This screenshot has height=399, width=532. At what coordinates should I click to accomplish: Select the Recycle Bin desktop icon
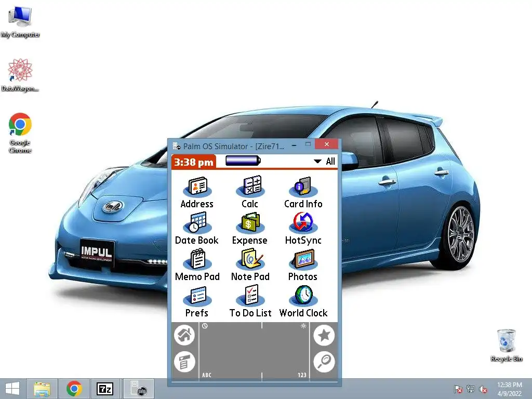coord(506,345)
